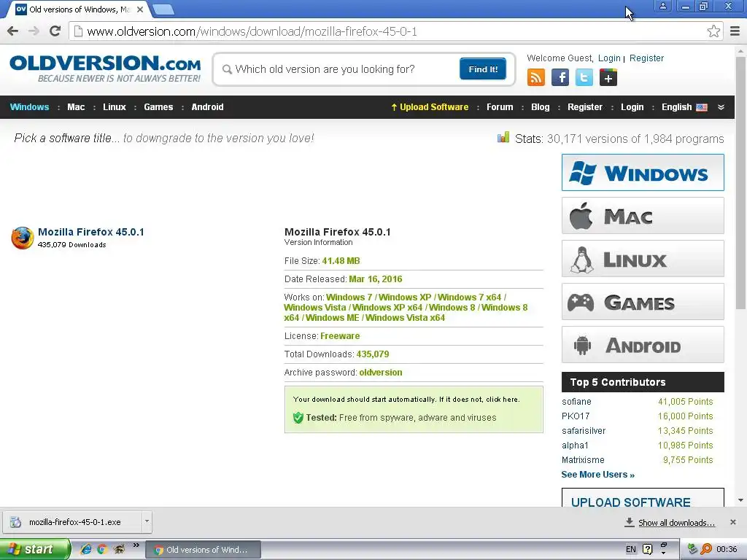Click Upload Software in the nav bar
The width and height of the screenshot is (747, 560).
430,107
